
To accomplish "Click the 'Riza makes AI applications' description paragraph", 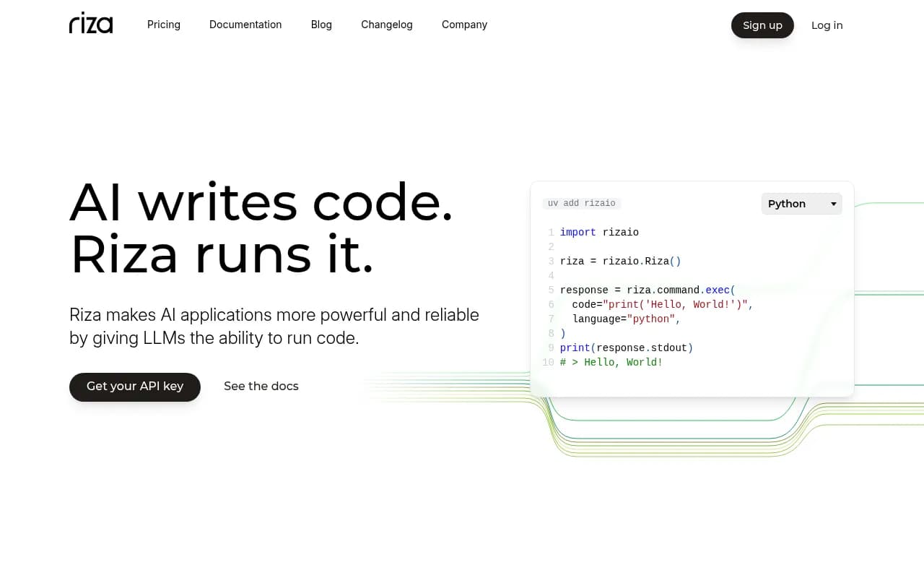I will point(274,327).
